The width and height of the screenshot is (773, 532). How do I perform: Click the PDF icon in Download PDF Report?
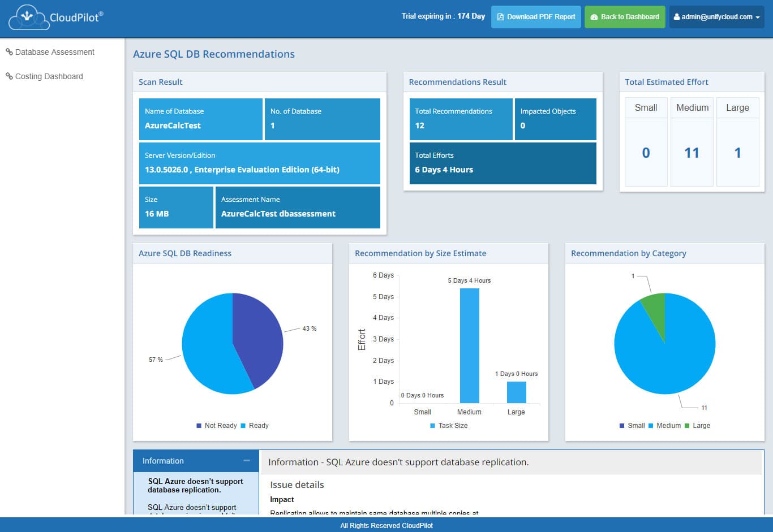click(500, 17)
